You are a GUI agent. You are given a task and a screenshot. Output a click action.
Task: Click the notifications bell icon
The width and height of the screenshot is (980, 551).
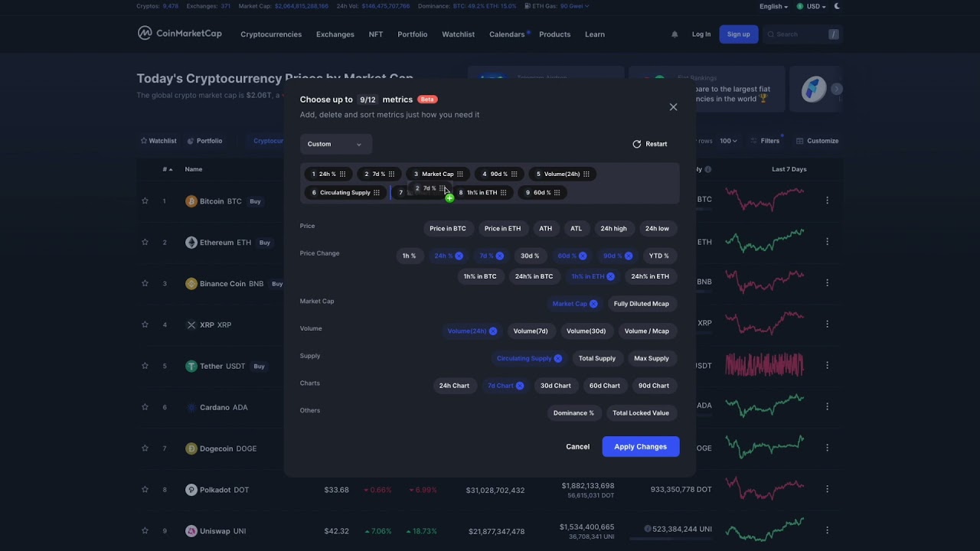pos(675,34)
